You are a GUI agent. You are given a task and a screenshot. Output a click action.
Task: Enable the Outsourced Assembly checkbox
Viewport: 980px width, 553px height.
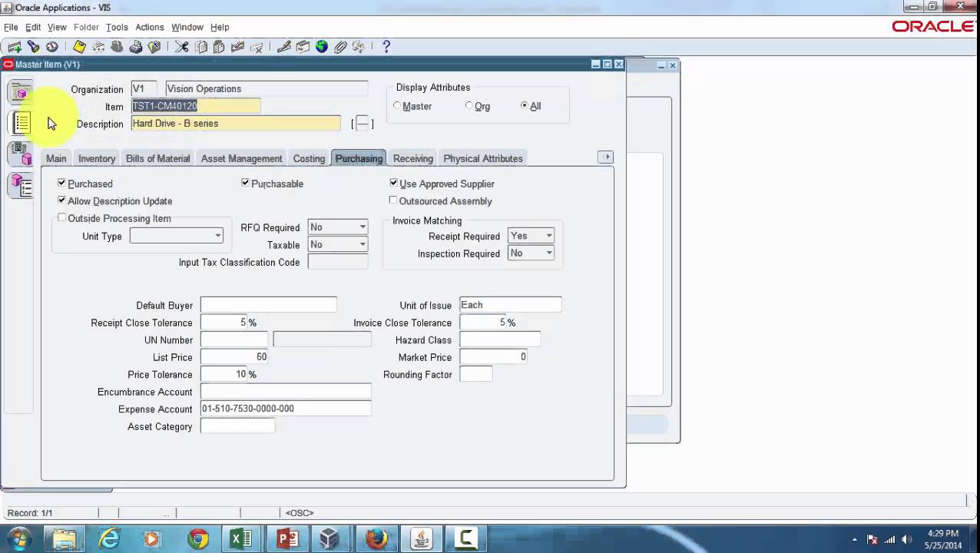pyautogui.click(x=393, y=200)
